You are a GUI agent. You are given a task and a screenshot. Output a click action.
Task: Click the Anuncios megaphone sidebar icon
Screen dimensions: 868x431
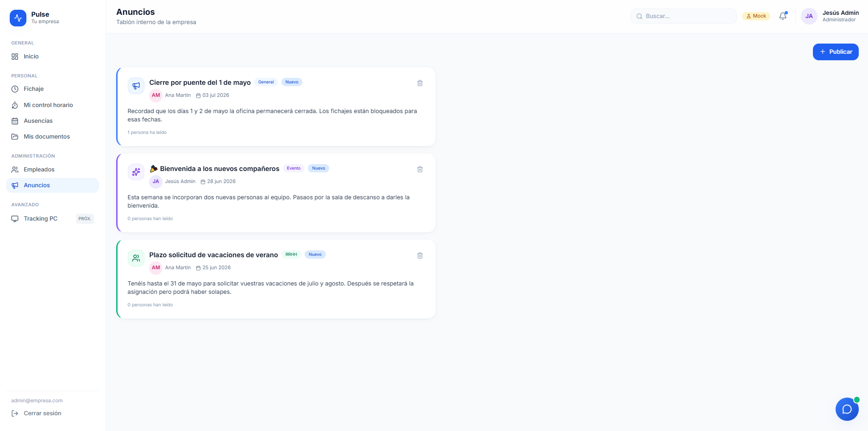tap(15, 185)
